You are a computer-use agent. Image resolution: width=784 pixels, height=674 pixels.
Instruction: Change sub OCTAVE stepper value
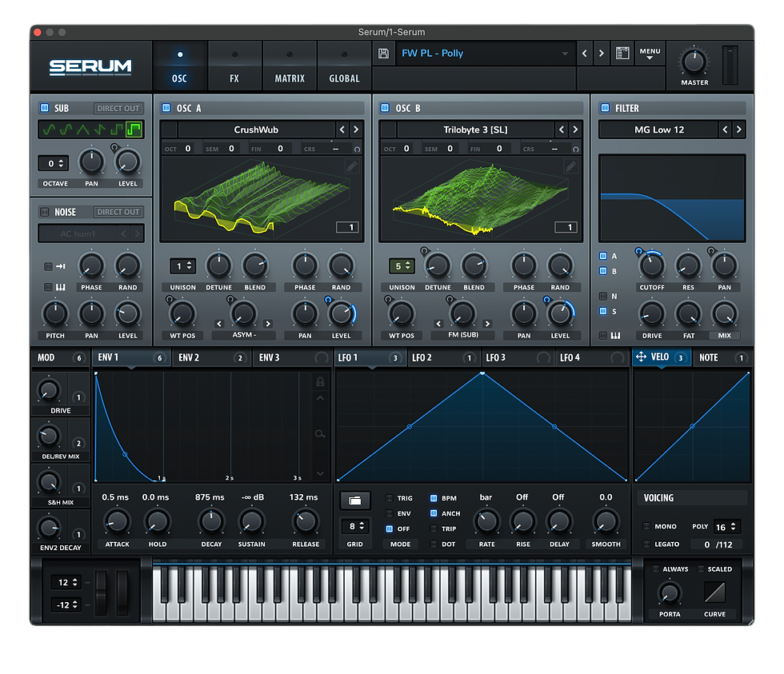tap(54, 163)
